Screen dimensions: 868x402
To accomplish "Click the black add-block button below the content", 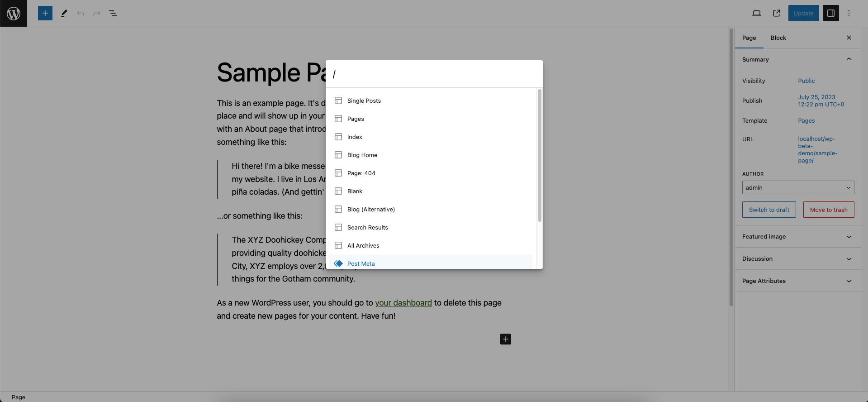I will 506,339.
